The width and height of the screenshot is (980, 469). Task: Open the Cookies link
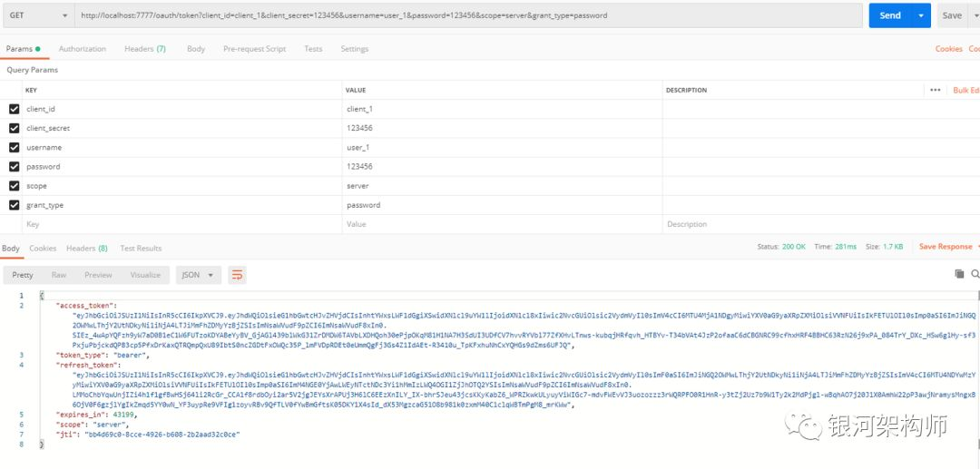pos(948,49)
